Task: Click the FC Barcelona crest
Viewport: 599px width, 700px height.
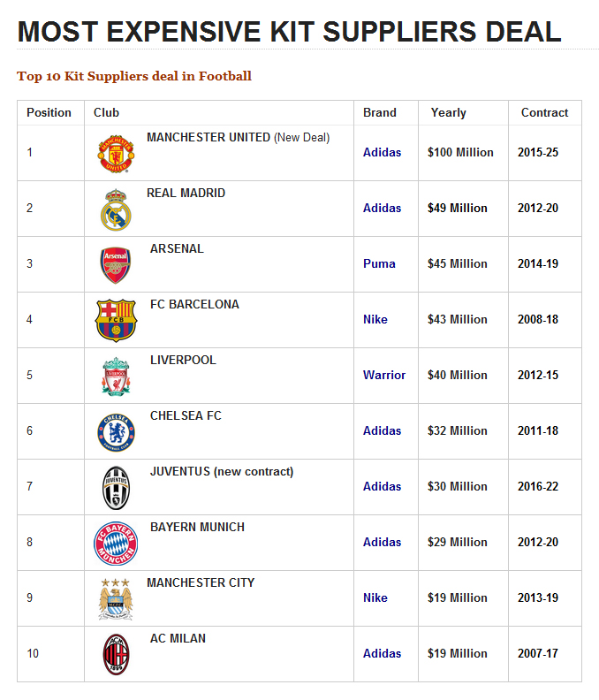Action: tap(117, 320)
